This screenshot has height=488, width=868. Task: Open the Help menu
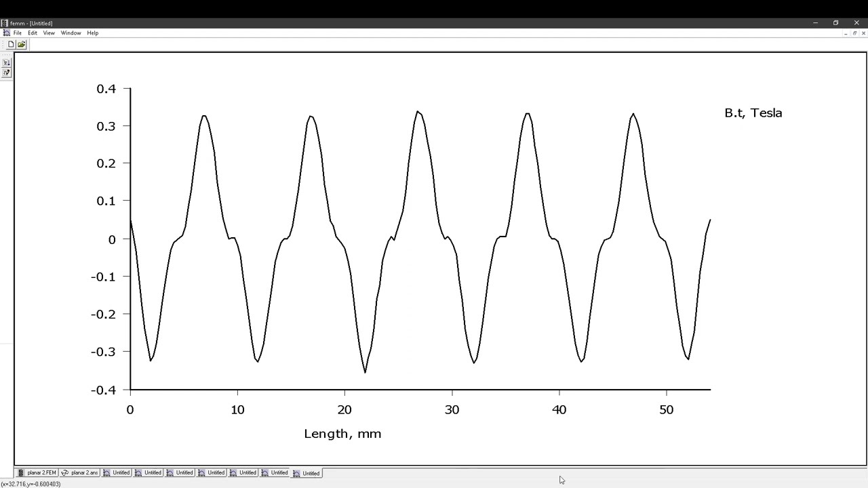pos(92,33)
